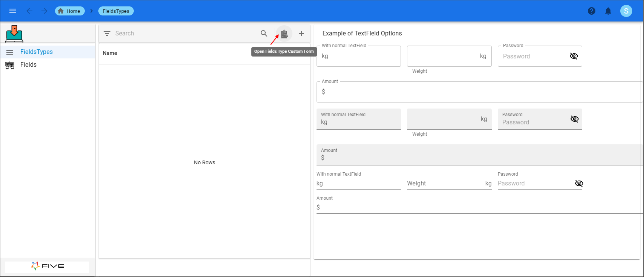Click the standard Weight input field
Viewport: 644px width, 277px height.
tap(445, 184)
